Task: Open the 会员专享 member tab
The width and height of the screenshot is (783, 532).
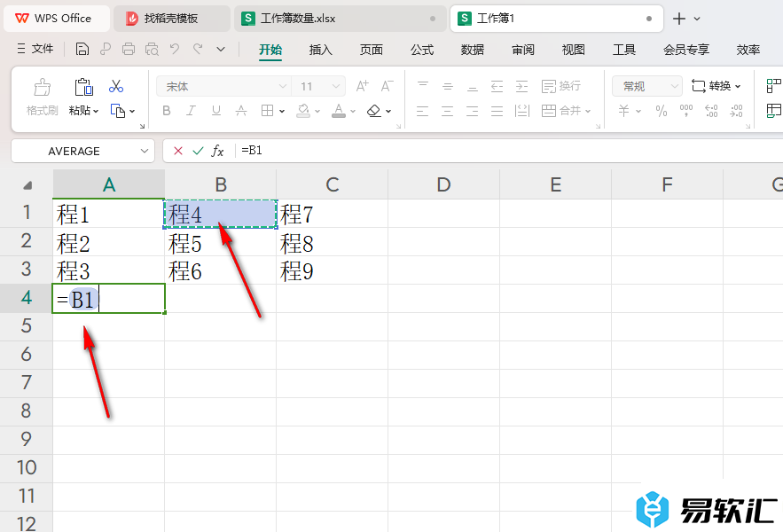Action: pyautogui.click(x=686, y=50)
